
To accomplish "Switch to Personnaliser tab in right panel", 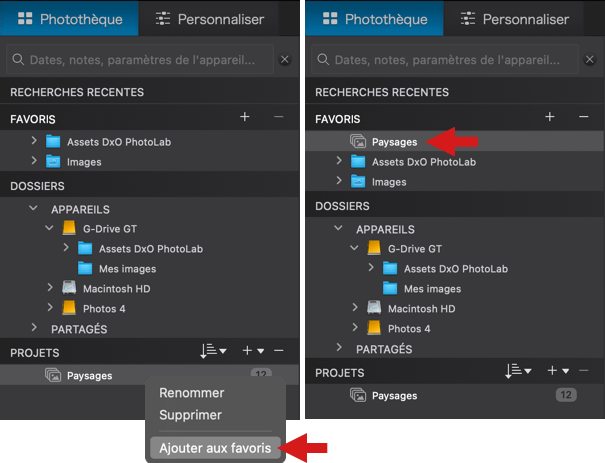I will (x=515, y=19).
